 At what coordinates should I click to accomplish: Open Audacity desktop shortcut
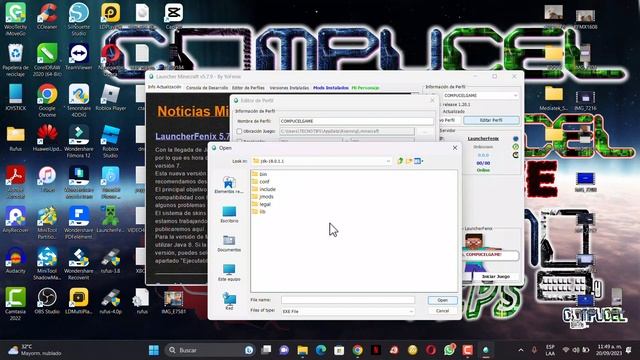pyautogui.click(x=16, y=260)
